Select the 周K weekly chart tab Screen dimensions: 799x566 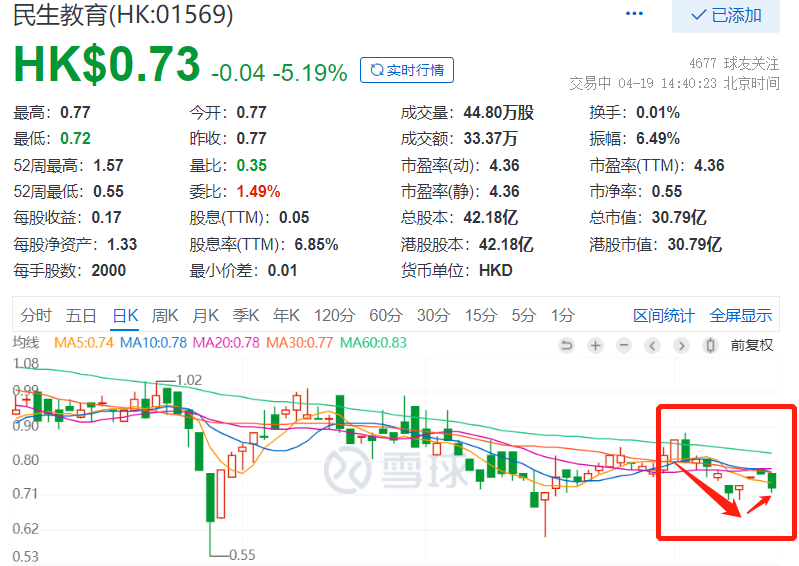tap(165, 316)
